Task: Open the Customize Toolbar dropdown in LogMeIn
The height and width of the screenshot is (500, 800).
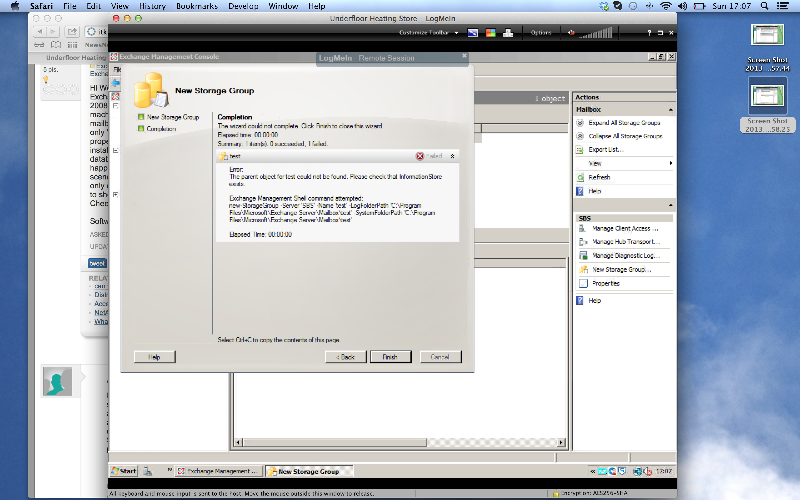Action: (429, 33)
